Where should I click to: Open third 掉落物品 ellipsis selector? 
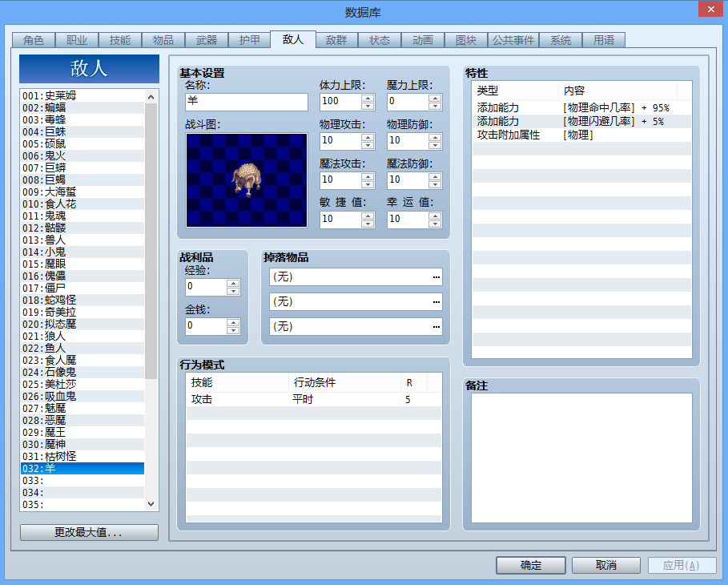(436, 327)
